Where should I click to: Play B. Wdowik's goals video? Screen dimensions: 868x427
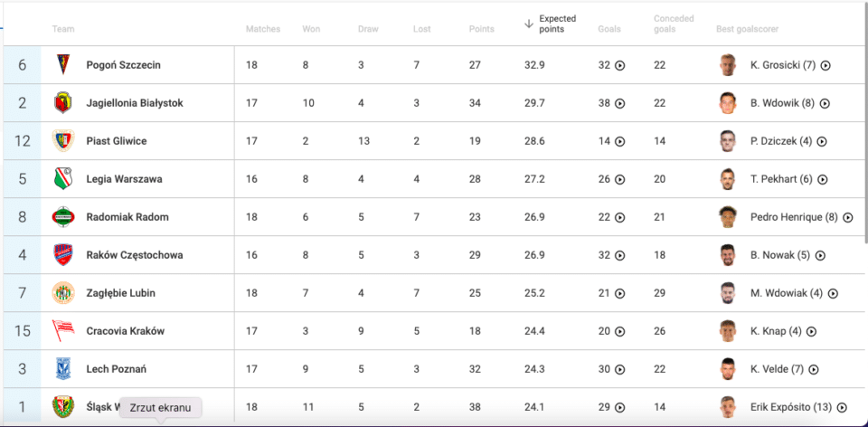(825, 103)
